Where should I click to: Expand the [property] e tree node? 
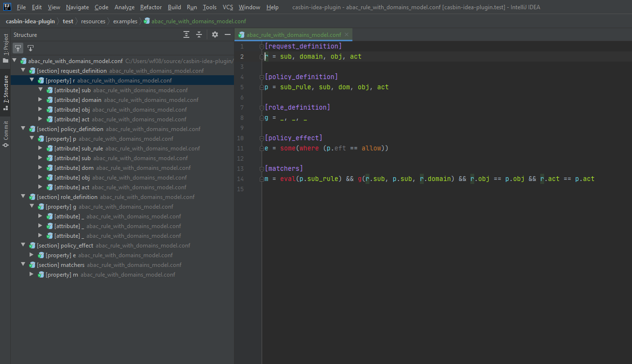31,255
